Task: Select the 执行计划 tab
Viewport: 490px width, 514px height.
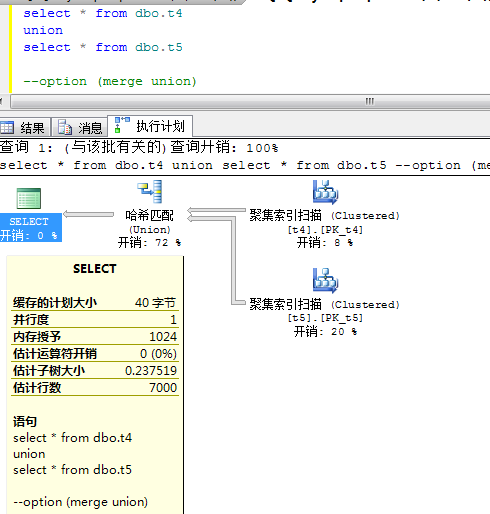Action: tap(150, 126)
